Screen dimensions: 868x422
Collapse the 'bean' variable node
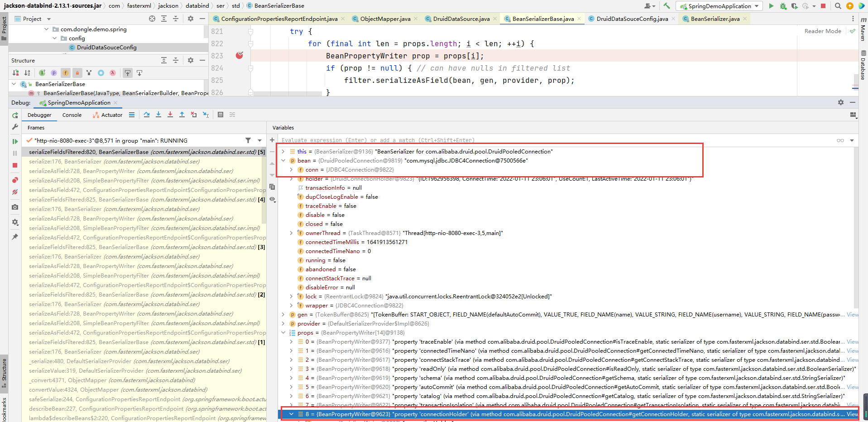[x=283, y=160]
